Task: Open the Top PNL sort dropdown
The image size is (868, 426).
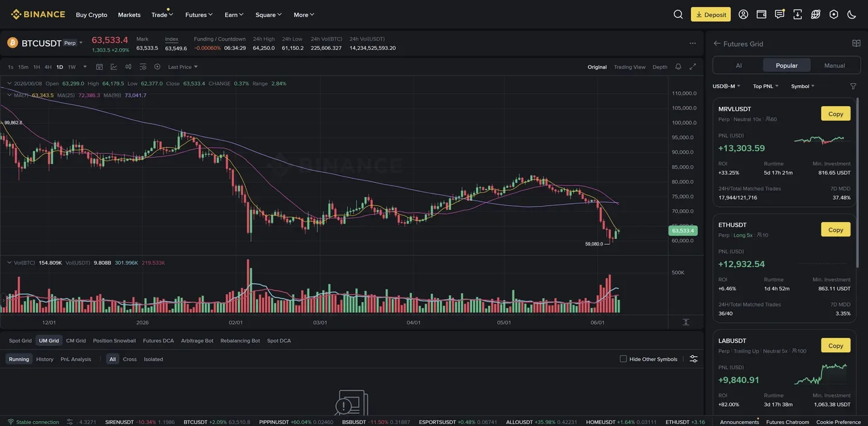Action: pyautogui.click(x=766, y=86)
